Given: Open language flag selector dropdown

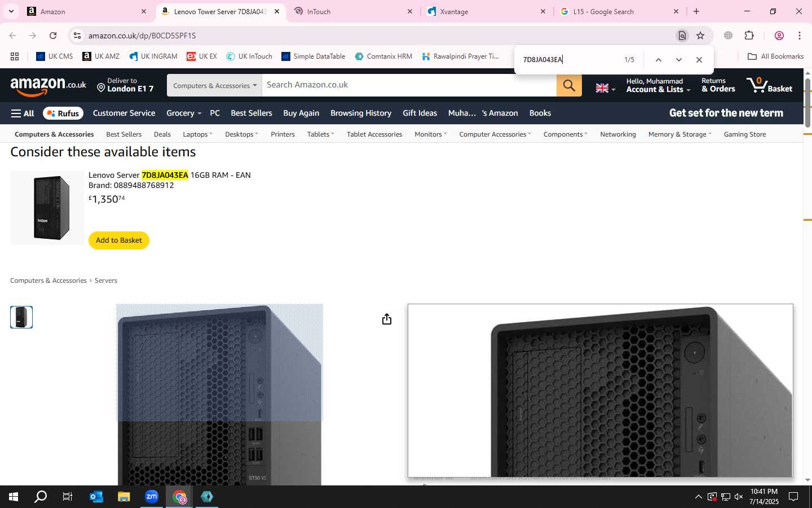Looking at the screenshot, I should click(x=606, y=88).
